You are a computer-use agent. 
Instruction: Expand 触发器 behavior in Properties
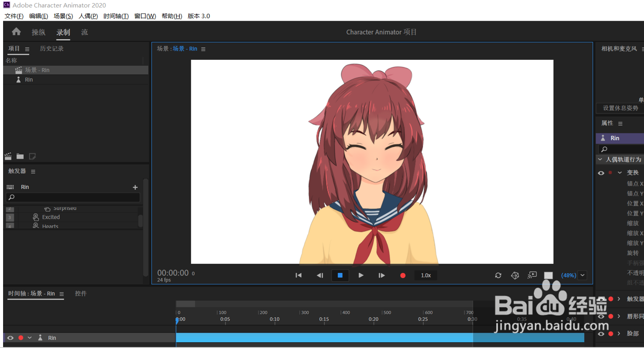pyautogui.click(x=619, y=299)
